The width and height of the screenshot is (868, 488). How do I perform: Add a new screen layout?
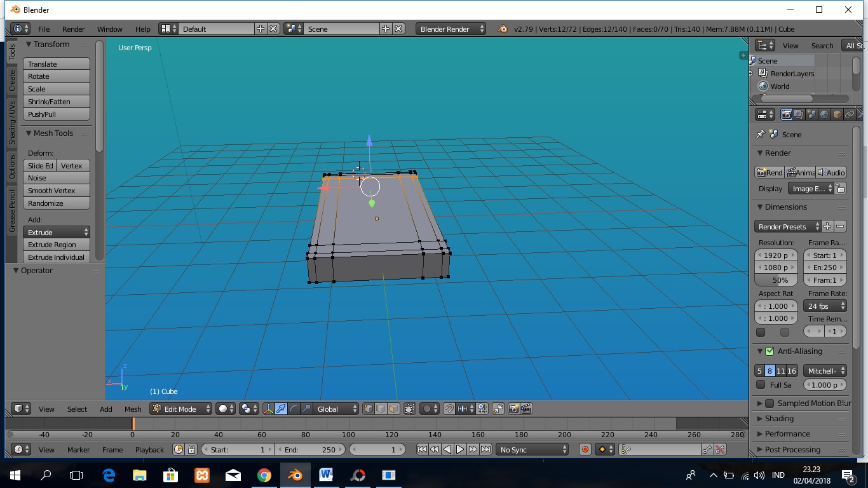point(261,29)
